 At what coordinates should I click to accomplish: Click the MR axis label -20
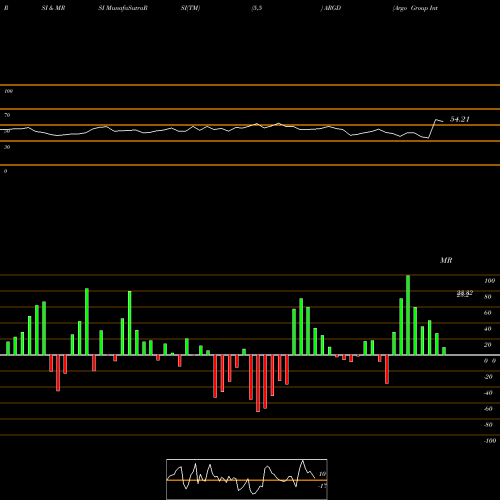(488, 377)
